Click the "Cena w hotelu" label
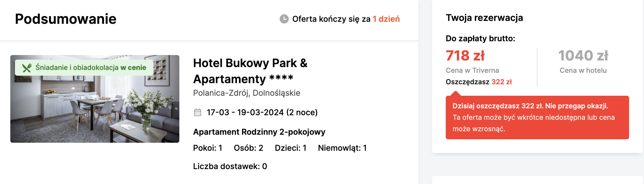Screen dimensions: 644x184 583,71
